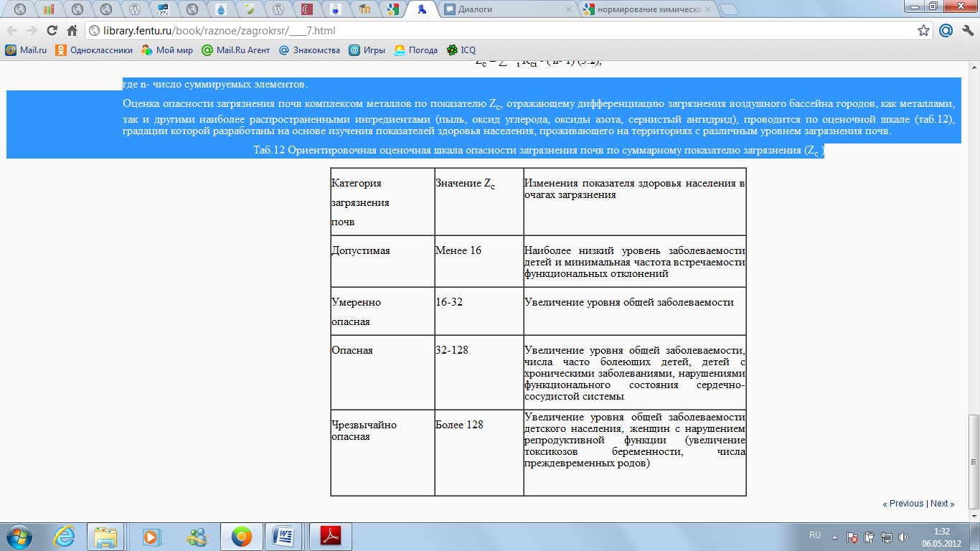
Task: Switch to Adobe Reader in taskbar
Action: pyautogui.click(x=330, y=536)
